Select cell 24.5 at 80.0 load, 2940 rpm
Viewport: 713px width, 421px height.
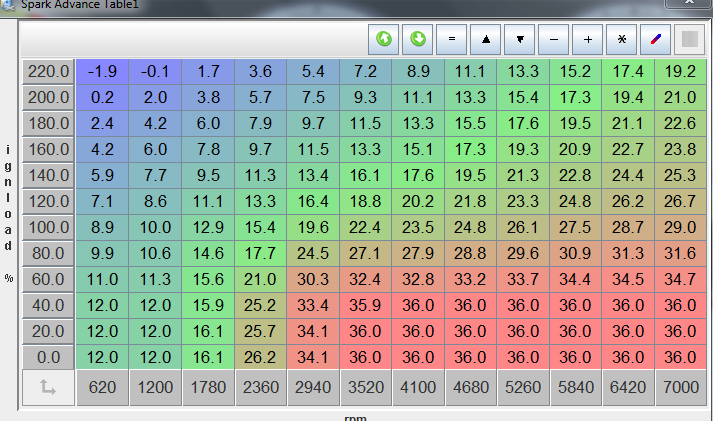pyautogui.click(x=312, y=253)
